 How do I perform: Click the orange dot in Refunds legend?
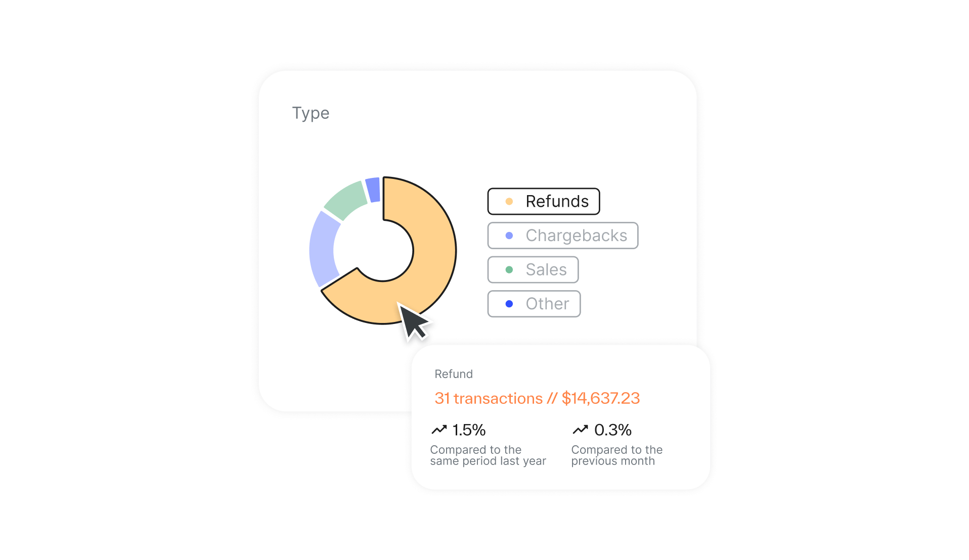[x=509, y=202]
